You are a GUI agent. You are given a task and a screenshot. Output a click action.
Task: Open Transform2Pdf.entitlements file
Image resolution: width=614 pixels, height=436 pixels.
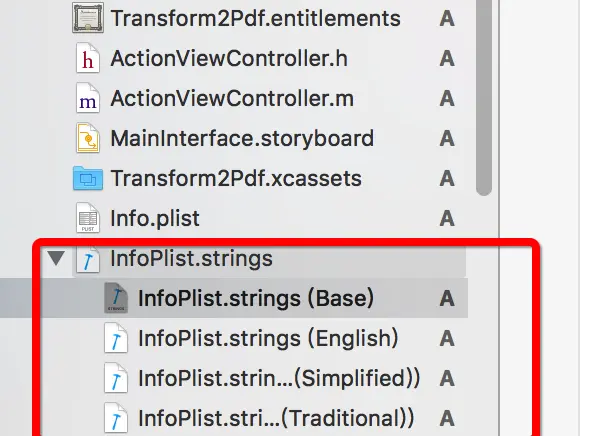coord(255,19)
